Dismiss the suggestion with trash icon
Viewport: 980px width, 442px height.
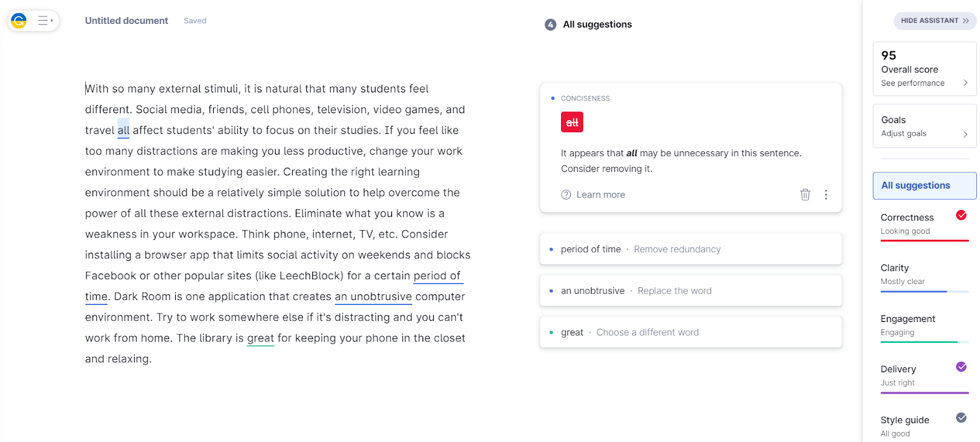[x=805, y=195]
